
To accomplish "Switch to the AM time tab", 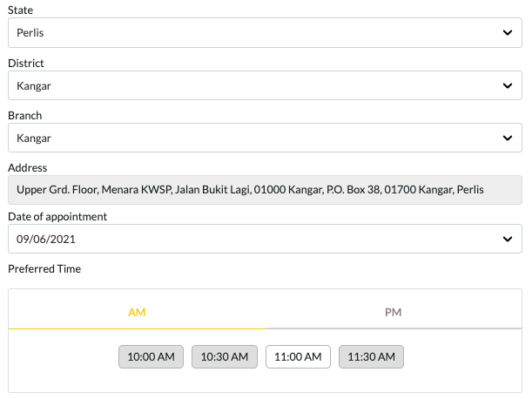I will (x=137, y=312).
